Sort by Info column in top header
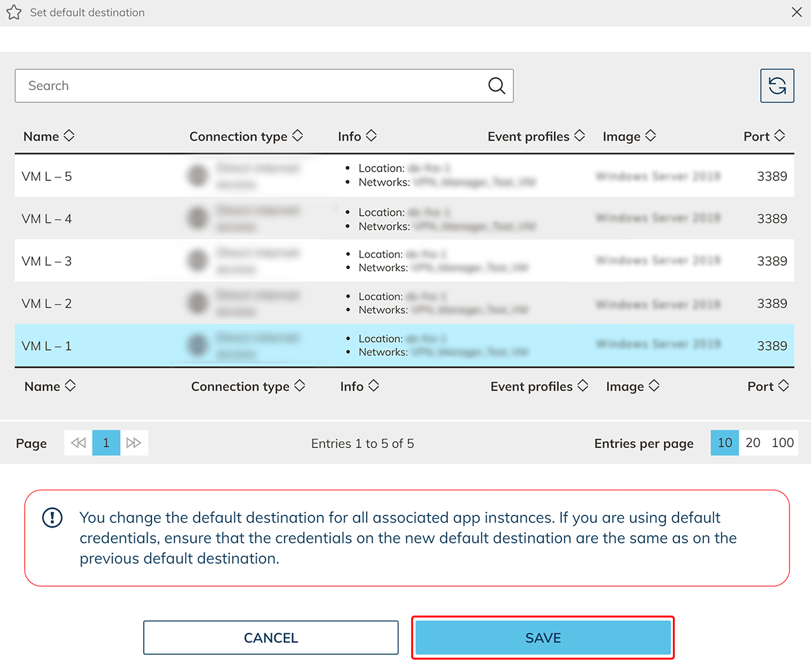Screen dimensions: 811x672 357,136
